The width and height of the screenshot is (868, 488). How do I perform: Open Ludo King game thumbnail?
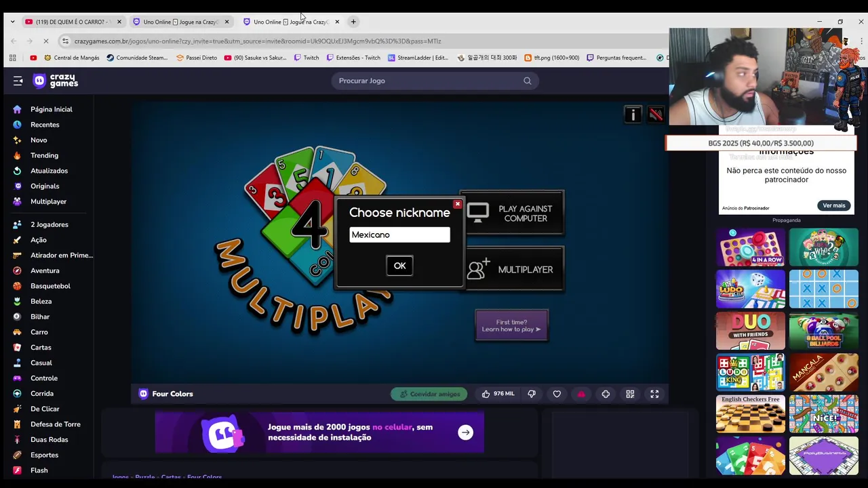point(751,373)
